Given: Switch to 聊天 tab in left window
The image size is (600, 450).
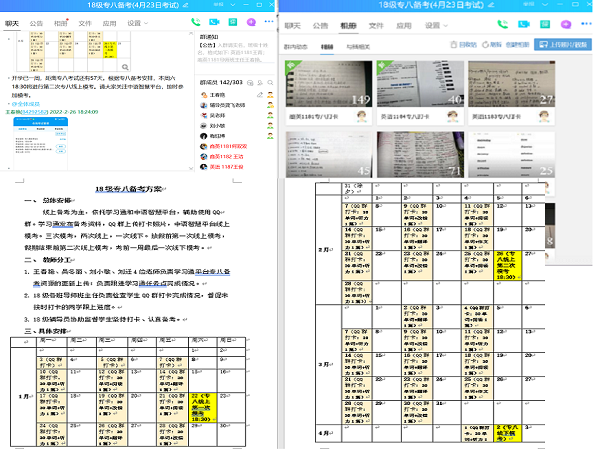Looking at the screenshot, I should [x=12, y=23].
